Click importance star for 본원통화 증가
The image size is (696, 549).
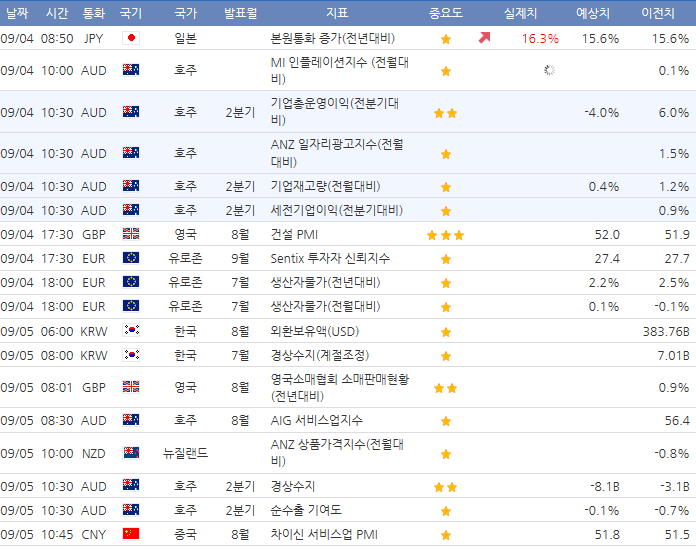tap(446, 39)
